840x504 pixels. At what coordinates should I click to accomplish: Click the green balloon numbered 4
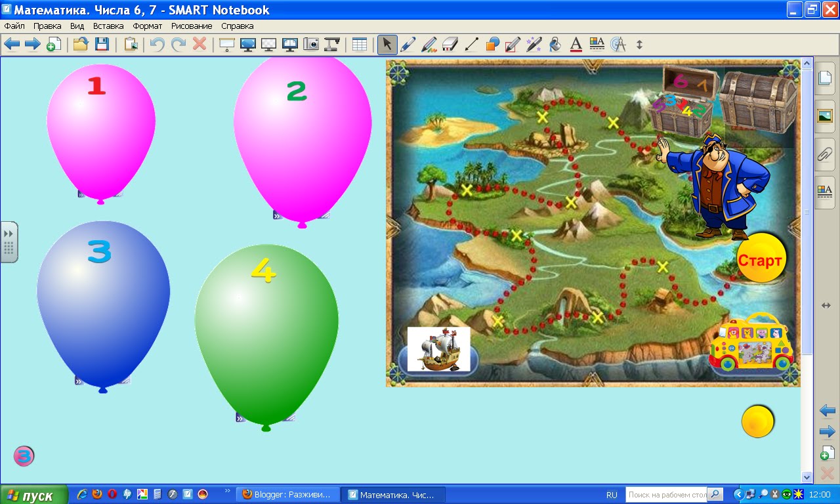(266, 337)
